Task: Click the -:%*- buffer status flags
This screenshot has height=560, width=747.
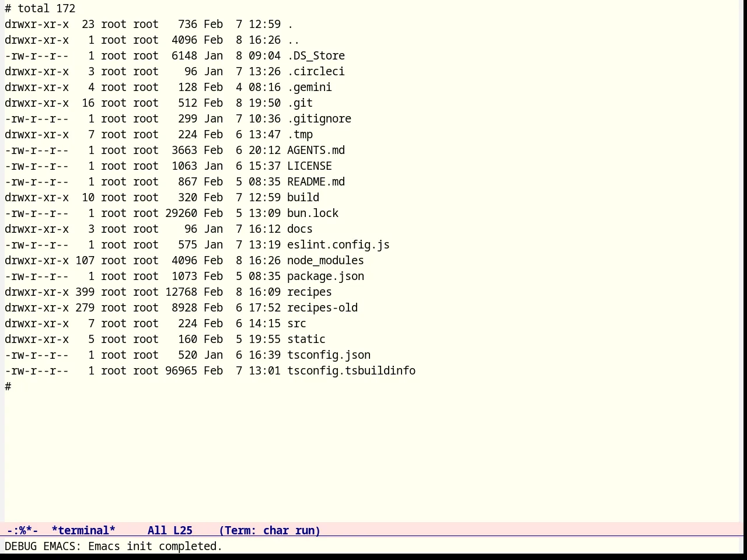Action: click(22, 530)
